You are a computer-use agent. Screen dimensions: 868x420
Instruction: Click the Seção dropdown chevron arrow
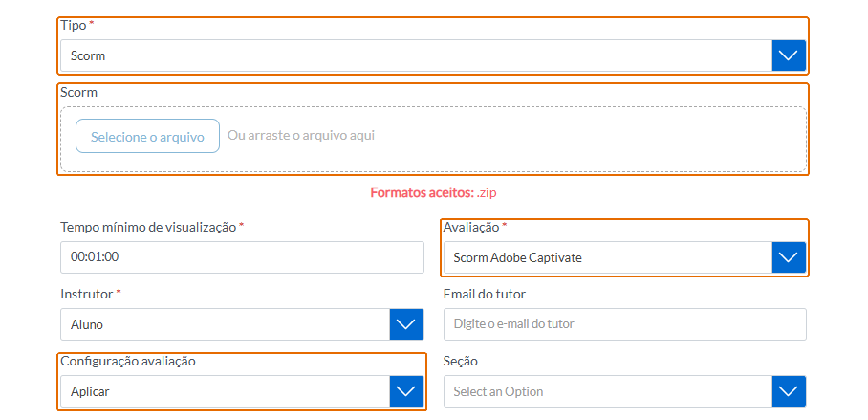point(788,392)
